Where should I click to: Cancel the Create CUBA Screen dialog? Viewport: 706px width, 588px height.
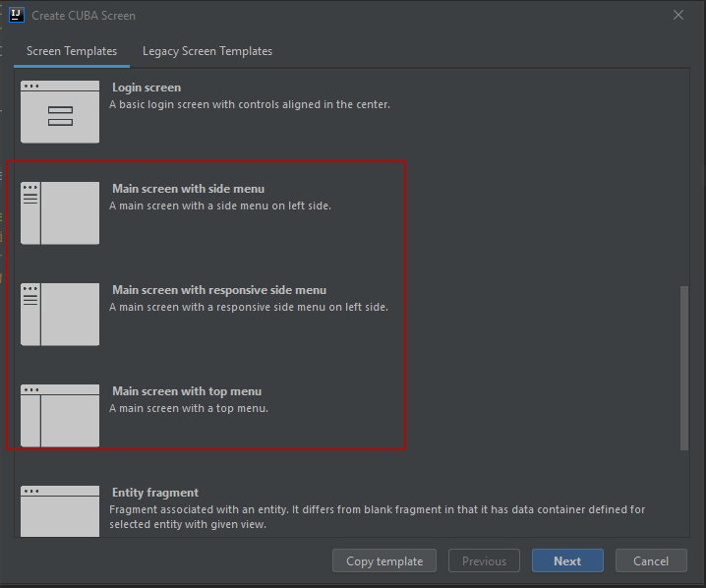pyautogui.click(x=651, y=561)
